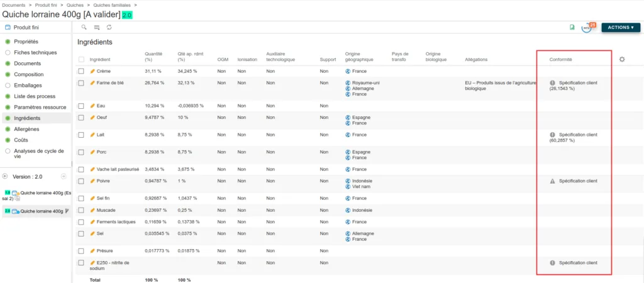Click the next version arrow icon
Image resolution: width=644 pixels, height=283 pixels.
click(x=64, y=176)
